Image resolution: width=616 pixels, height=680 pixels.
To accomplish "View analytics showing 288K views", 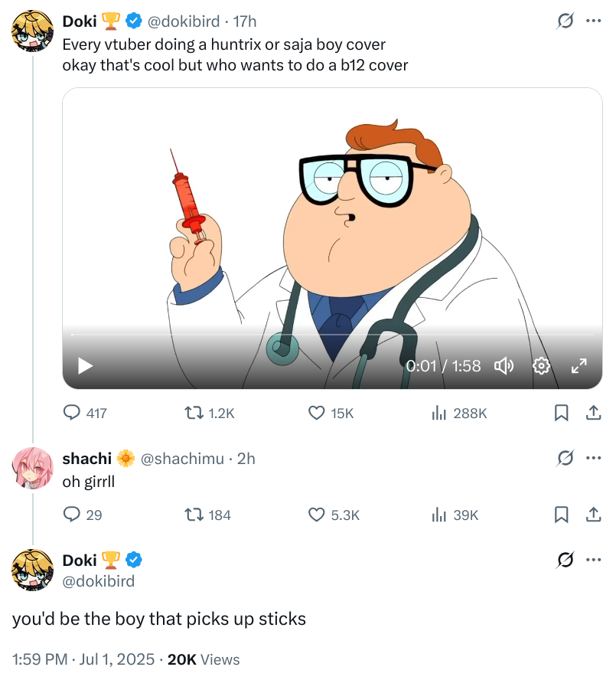I will pos(439,413).
